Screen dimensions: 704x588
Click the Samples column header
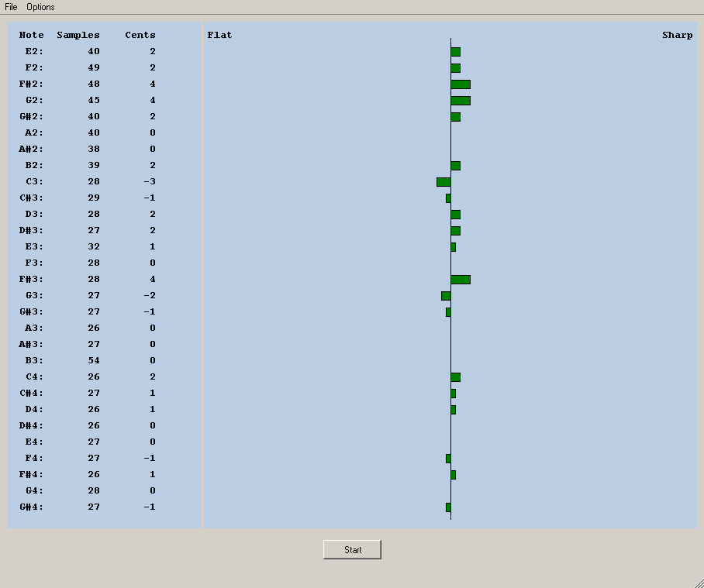coord(78,35)
